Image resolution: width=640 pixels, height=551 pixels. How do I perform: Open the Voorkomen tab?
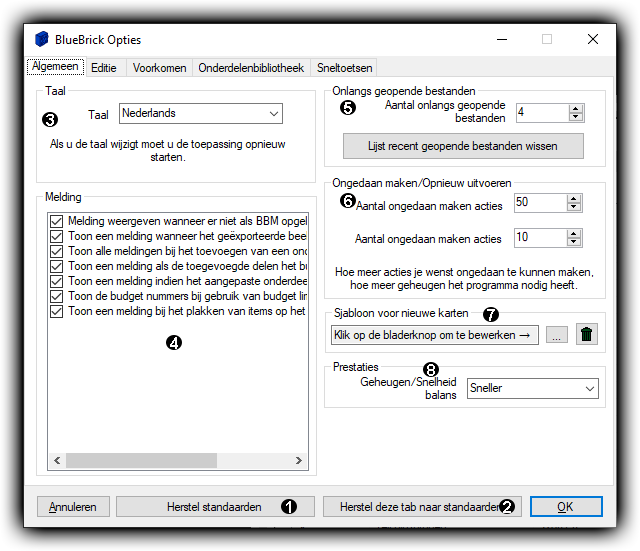[160, 68]
